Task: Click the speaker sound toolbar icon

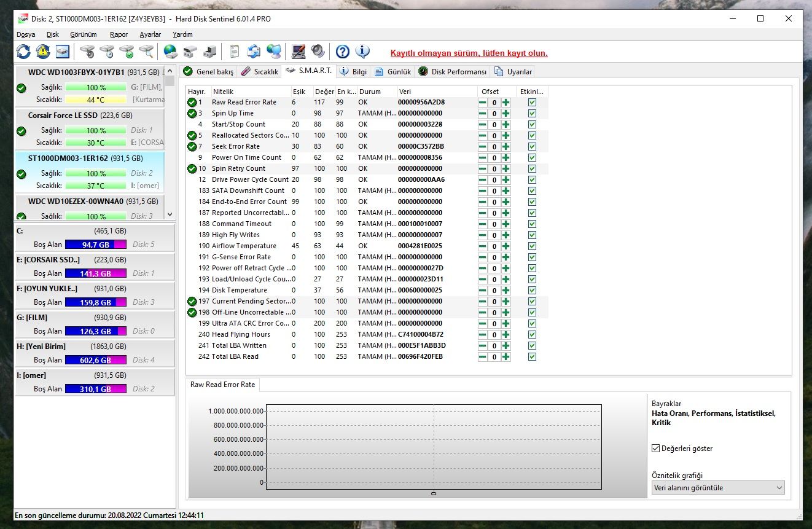Action: click(x=318, y=52)
